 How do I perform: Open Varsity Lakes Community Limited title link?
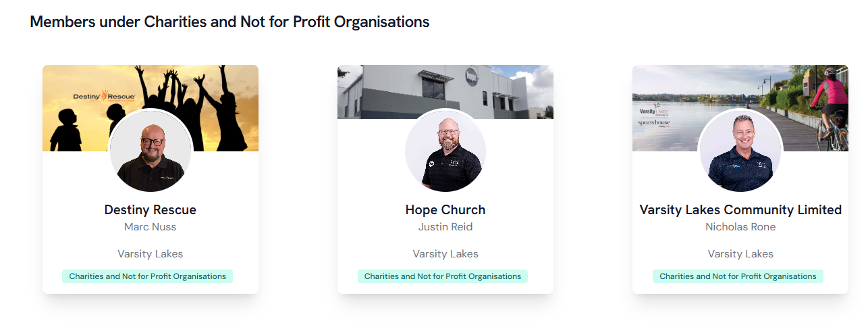[x=740, y=209]
